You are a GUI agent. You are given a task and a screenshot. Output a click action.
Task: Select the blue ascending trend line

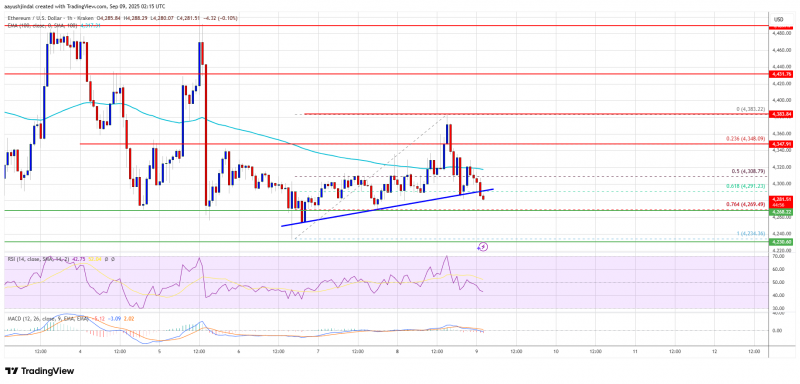point(388,207)
